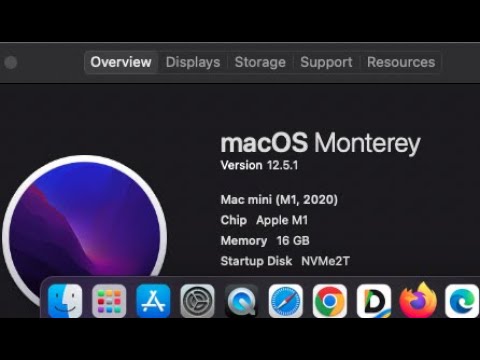Open Safari compass icon in Dock
Image resolution: width=480 pixels, height=360 pixels.
286,301
